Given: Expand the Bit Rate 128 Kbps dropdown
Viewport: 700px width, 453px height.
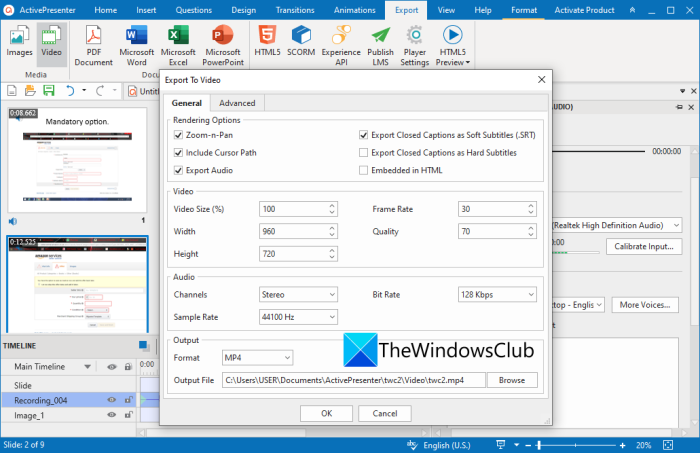Looking at the screenshot, I should coord(497,295).
